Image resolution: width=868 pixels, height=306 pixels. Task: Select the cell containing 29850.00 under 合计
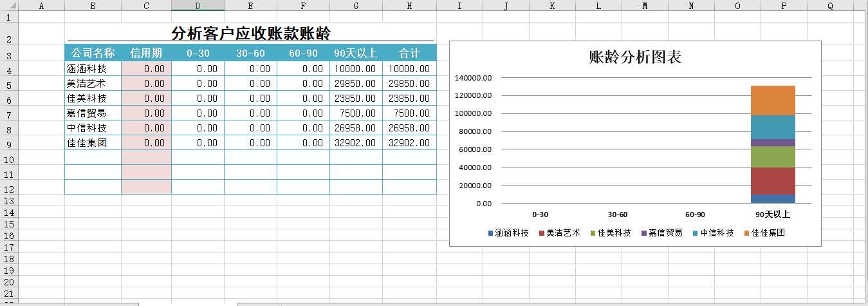coord(409,84)
